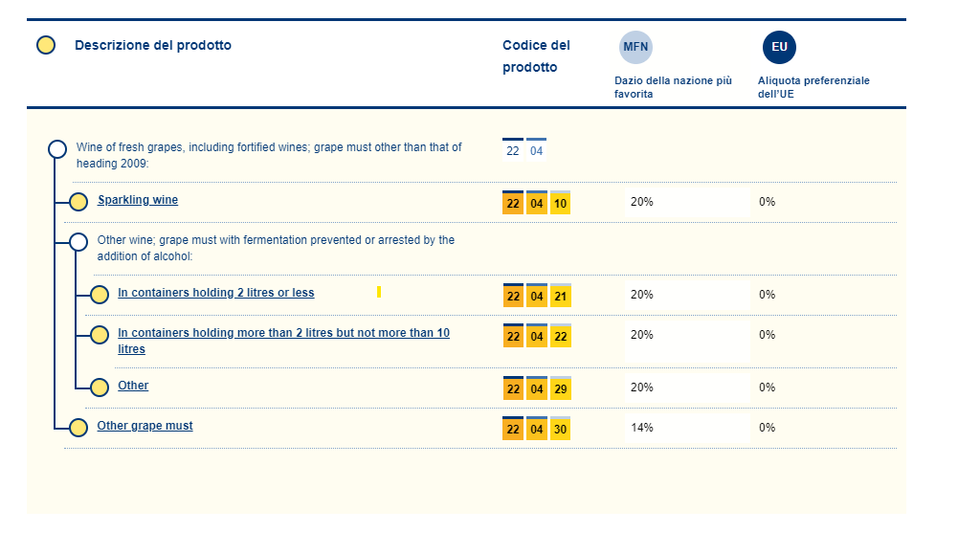980x554 pixels.
Task: Click heading code 04 in top row
Action: point(537,151)
